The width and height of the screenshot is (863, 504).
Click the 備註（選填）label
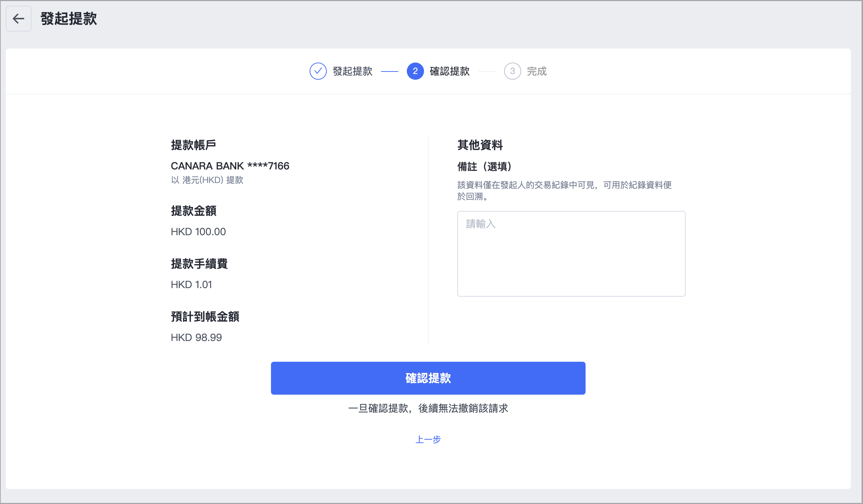pyautogui.click(x=485, y=166)
